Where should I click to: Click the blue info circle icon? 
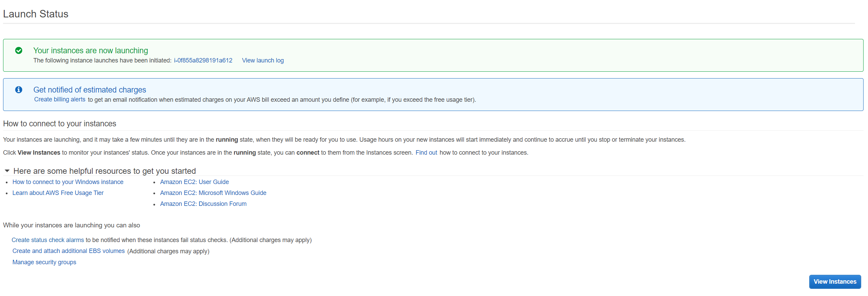pos(19,90)
